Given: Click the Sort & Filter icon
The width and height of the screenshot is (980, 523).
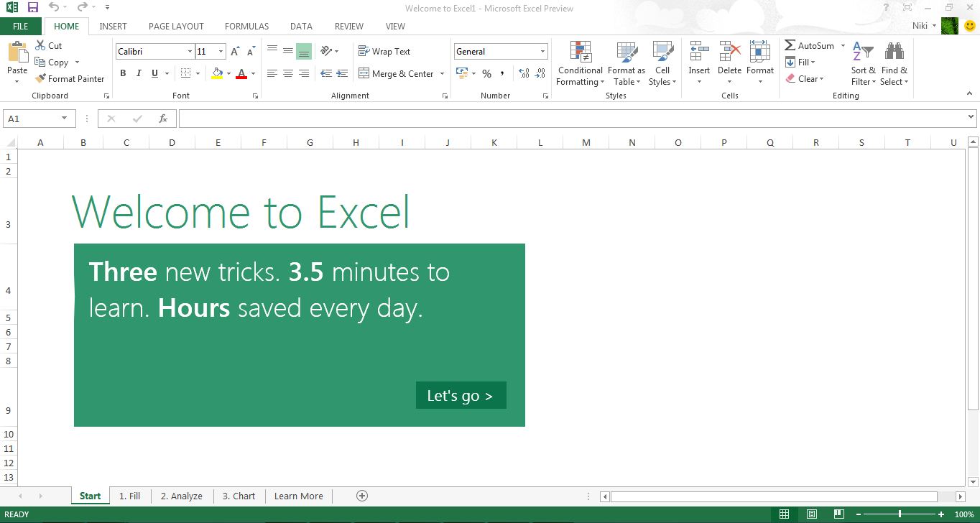Looking at the screenshot, I should coord(862,53).
